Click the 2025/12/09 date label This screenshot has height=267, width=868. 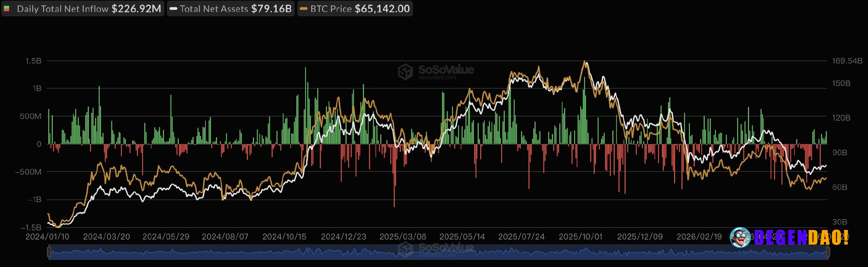point(640,237)
